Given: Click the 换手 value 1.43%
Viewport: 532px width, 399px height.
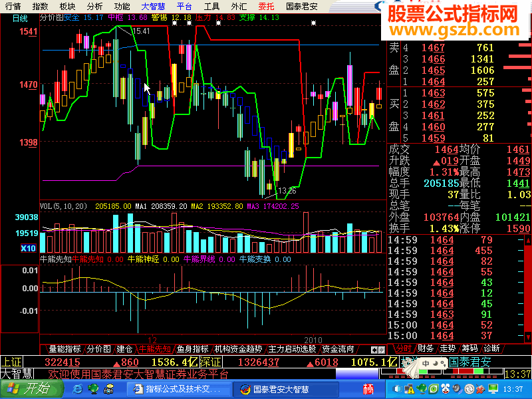Looking at the screenshot, I should point(444,228).
